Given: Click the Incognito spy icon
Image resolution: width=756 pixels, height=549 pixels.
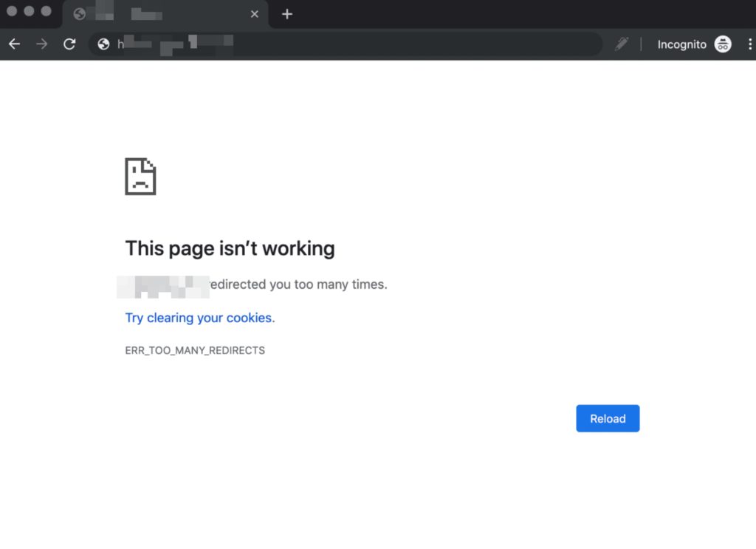Looking at the screenshot, I should (x=722, y=44).
